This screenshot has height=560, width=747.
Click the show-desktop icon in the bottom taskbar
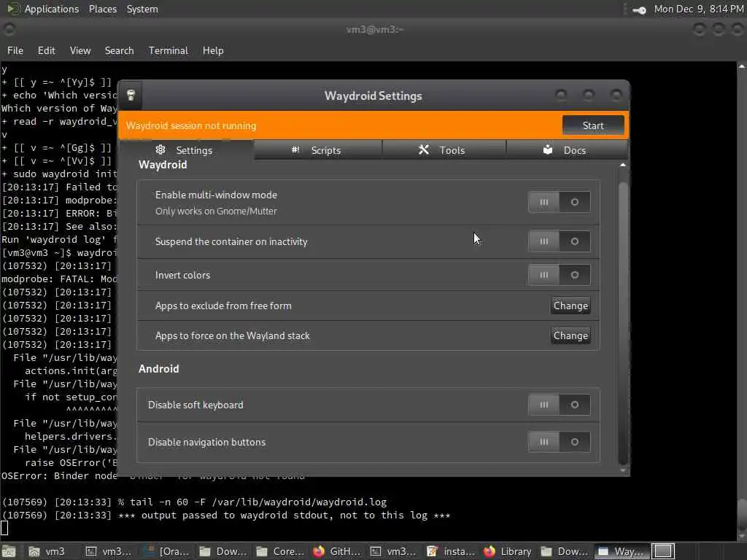coord(9,551)
